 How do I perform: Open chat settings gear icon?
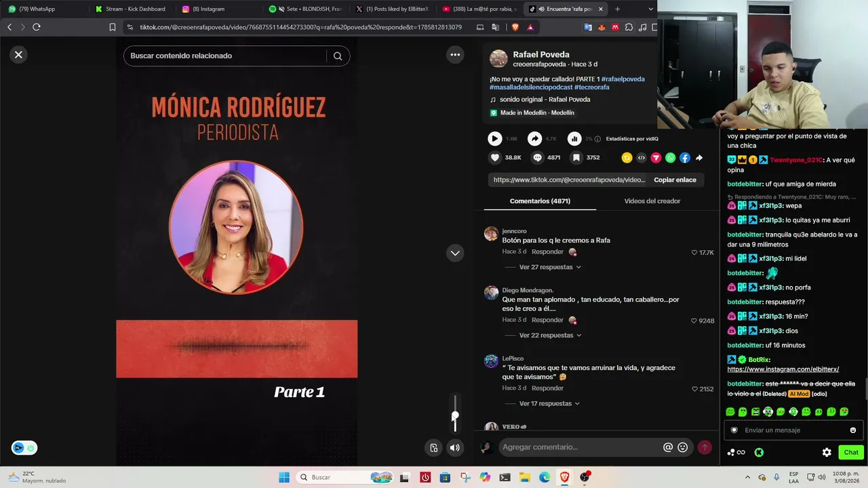pyautogui.click(x=827, y=452)
